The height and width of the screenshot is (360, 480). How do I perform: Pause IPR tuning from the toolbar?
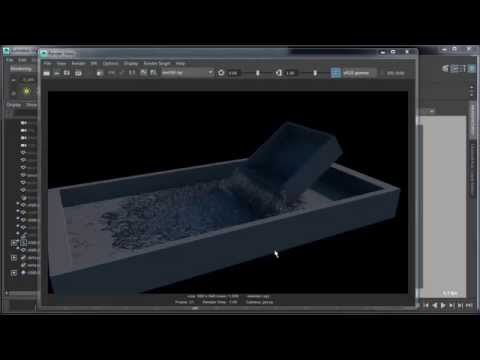click(132, 73)
